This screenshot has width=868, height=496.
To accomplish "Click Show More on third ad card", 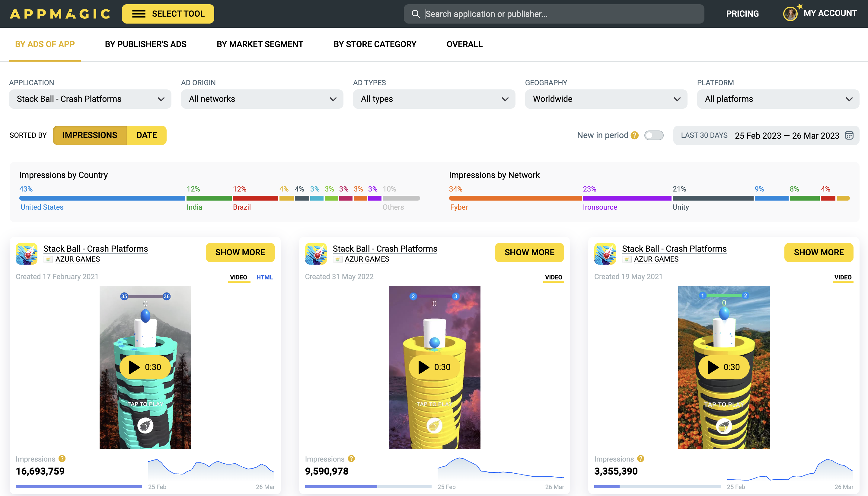I will 819,253.
